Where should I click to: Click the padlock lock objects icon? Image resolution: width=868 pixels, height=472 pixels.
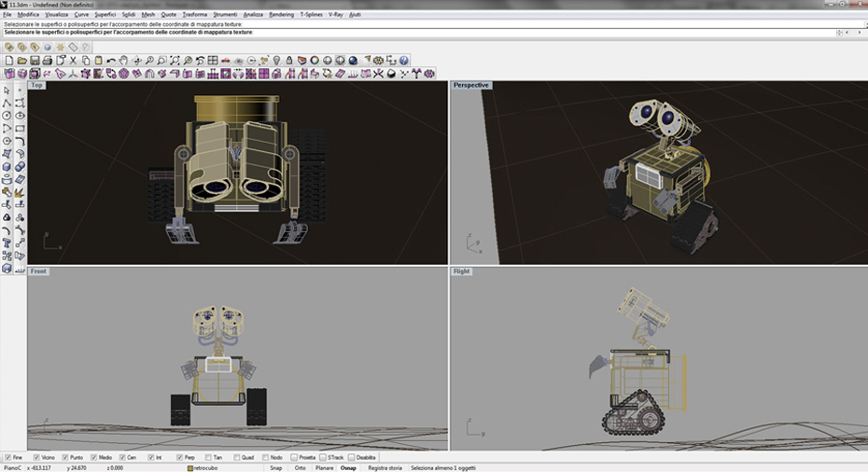289,61
